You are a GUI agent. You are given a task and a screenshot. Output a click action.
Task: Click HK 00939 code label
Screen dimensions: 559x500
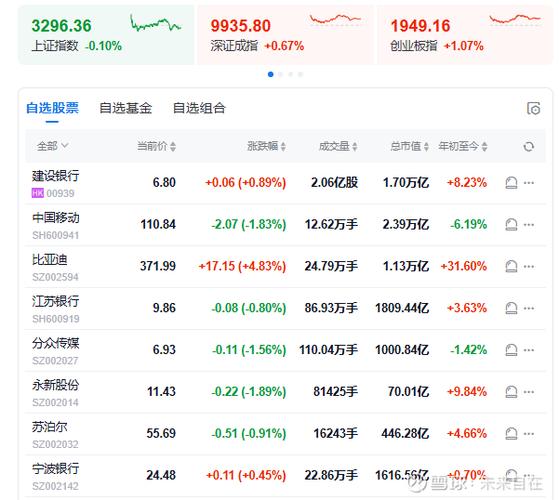click(x=53, y=193)
